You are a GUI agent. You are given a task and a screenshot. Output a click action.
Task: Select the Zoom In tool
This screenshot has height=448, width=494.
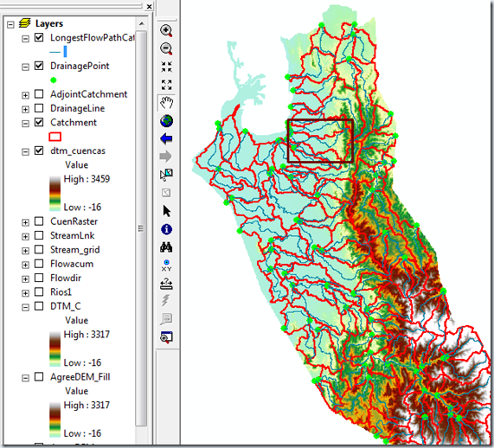tap(166, 30)
